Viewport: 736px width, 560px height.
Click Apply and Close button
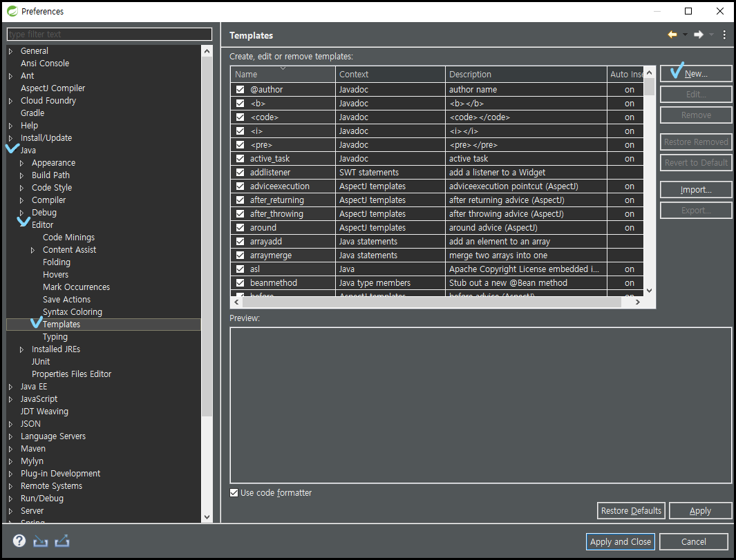[x=620, y=542]
